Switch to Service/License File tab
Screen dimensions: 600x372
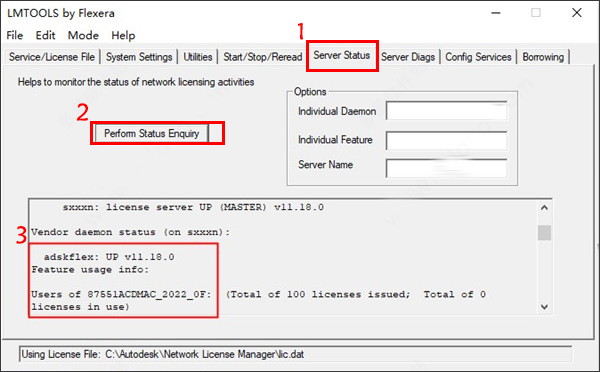tap(52, 57)
